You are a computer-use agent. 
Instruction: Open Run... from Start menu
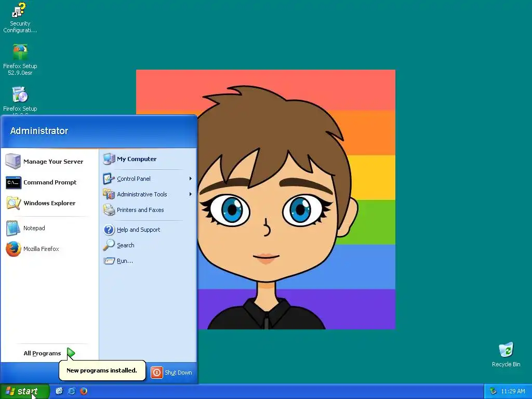148,261
